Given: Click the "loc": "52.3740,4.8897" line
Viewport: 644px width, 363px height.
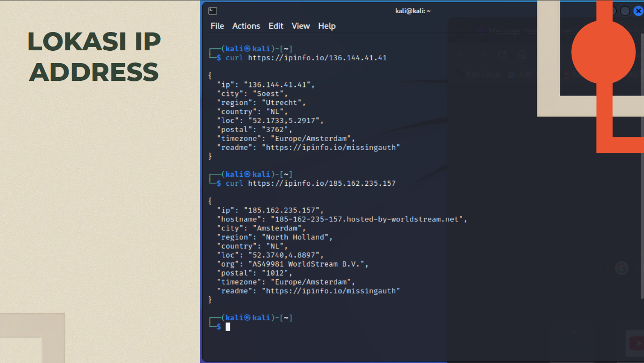Looking at the screenshot, I should pos(270,255).
